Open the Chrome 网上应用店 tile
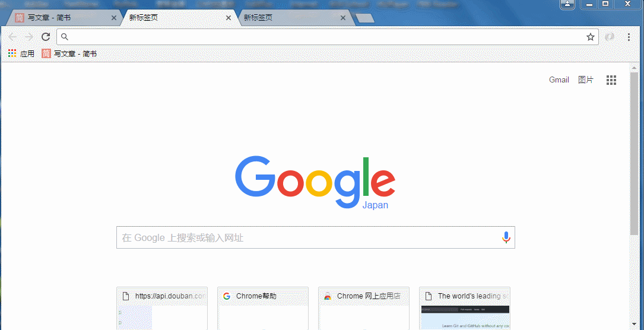Viewport: 644px width, 330px height. (x=364, y=308)
